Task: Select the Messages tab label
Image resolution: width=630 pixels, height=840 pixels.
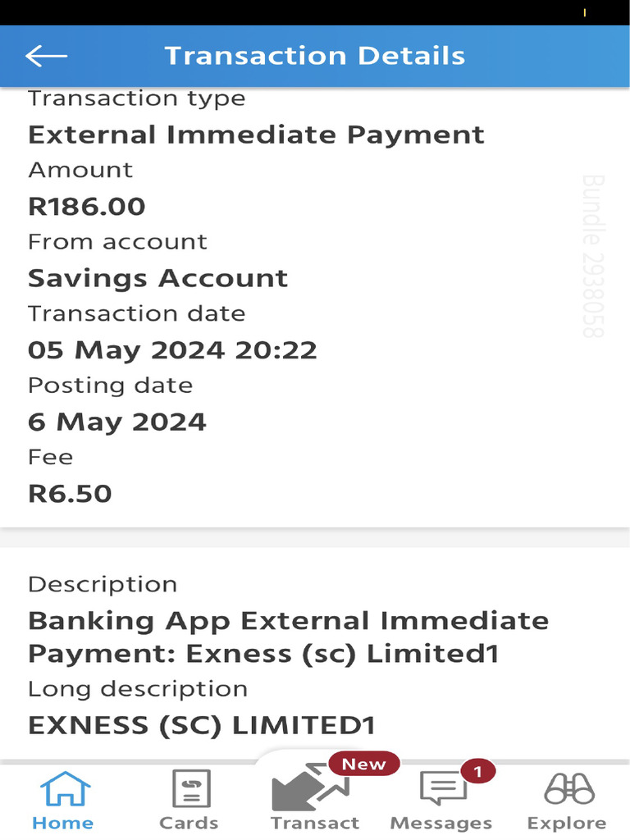Action: (441, 823)
